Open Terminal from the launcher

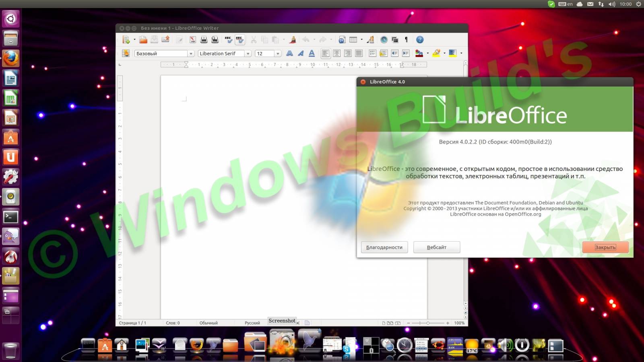point(11,217)
